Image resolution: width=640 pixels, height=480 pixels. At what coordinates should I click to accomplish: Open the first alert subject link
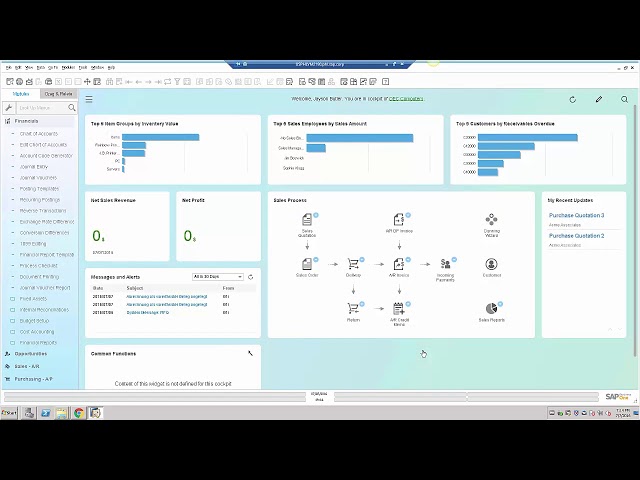[167, 297]
